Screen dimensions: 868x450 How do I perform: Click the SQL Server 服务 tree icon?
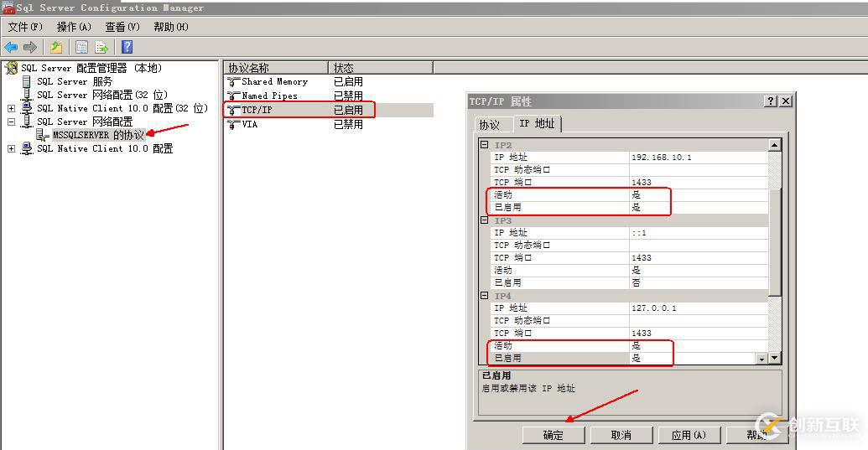point(27,81)
